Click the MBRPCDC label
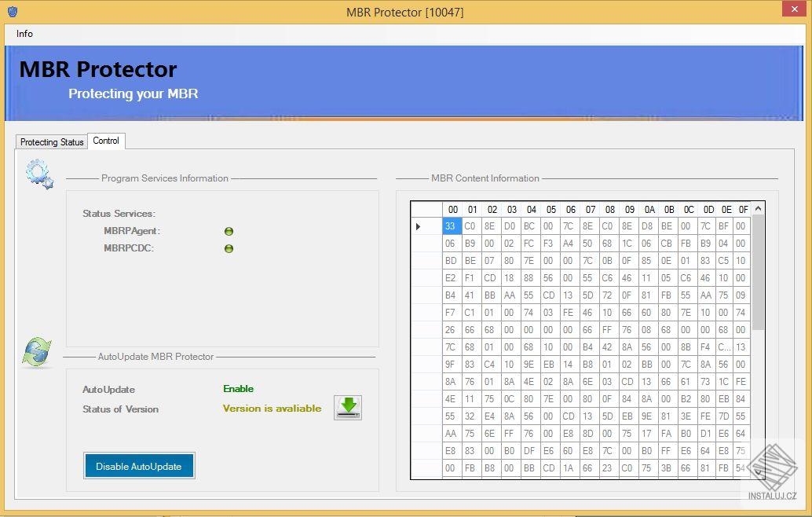The width and height of the screenshot is (812, 517). point(129,248)
